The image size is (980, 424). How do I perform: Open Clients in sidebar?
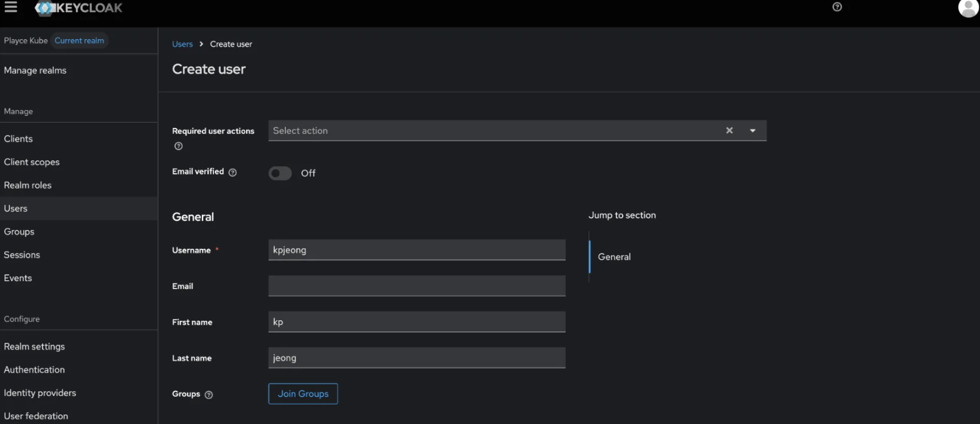pyautogui.click(x=79, y=139)
